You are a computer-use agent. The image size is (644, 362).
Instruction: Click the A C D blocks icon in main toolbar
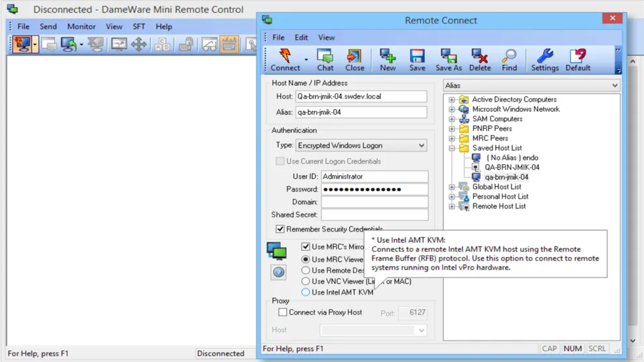coord(162,44)
